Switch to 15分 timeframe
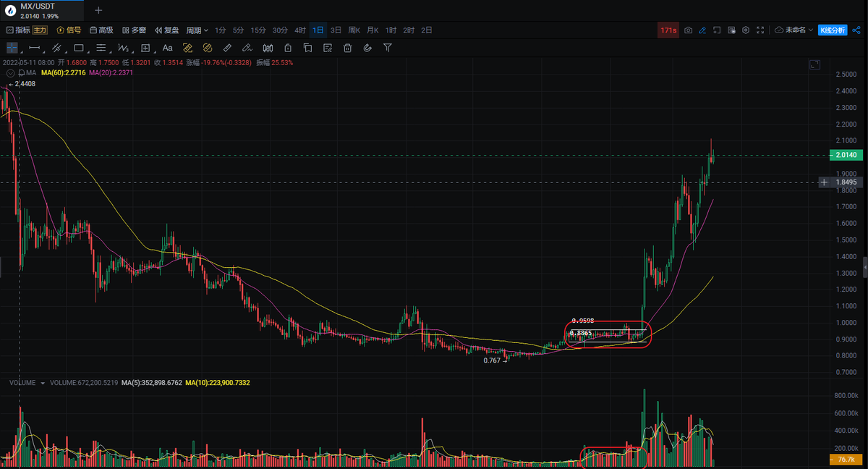 pos(258,30)
